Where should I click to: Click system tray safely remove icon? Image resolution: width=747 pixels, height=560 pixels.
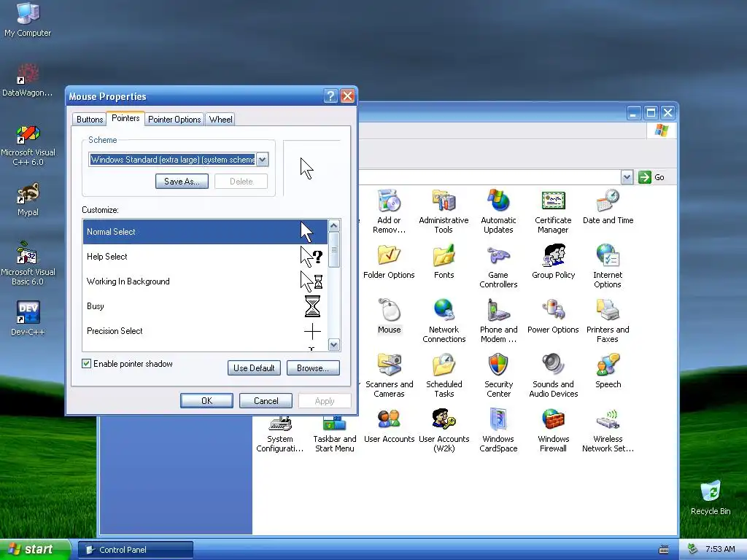693,550
